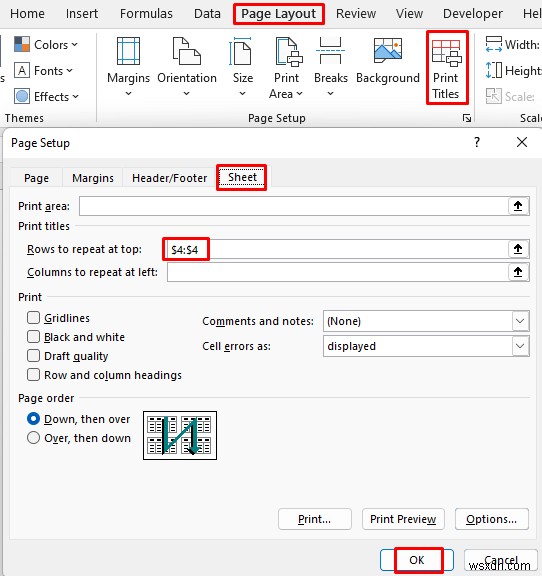Collapse dialog for Print area range
Screen dimensions: 542x576
(518, 206)
